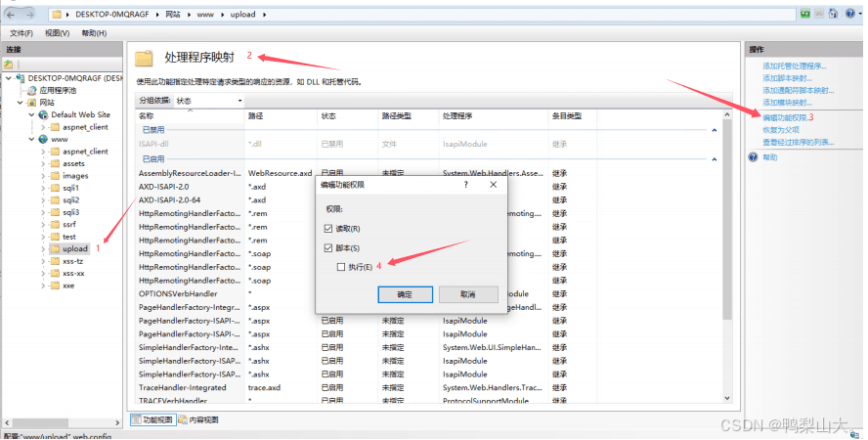Viewport: 868px width, 440px height.
Task: Select the Default Web Site globe icon
Action: [x=42, y=114]
